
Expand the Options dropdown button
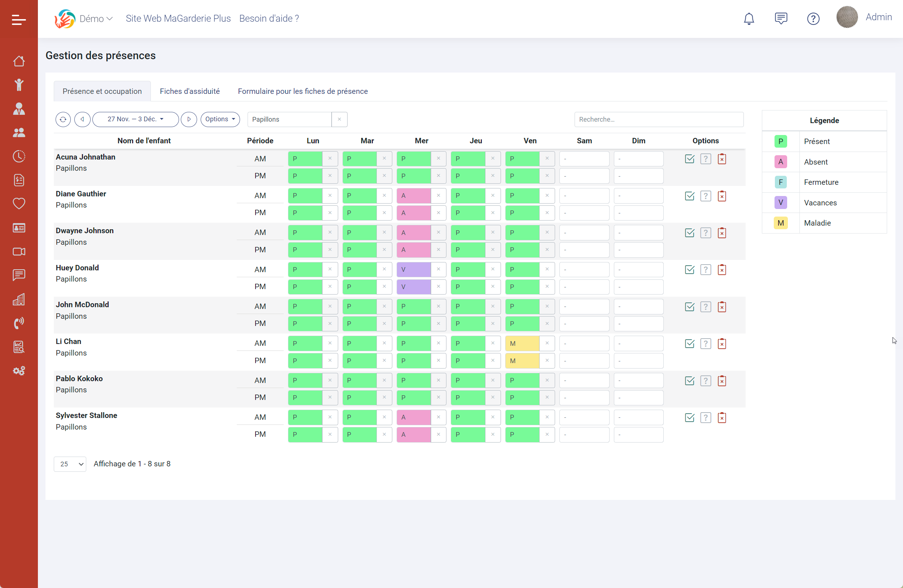pyautogui.click(x=220, y=119)
